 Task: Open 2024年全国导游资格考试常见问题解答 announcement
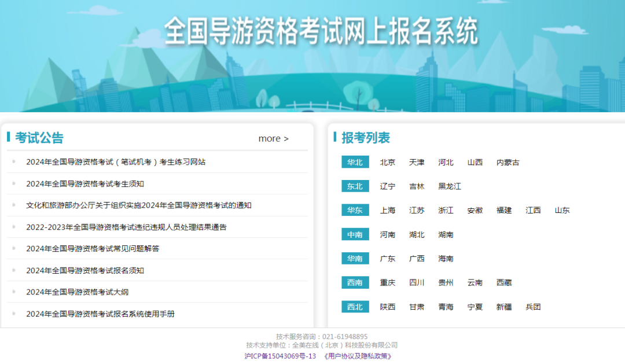[x=93, y=249]
